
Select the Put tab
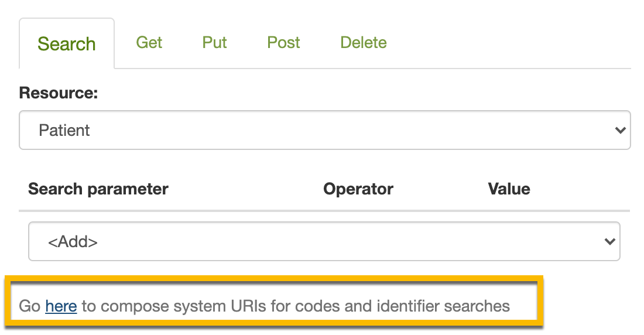point(214,42)
